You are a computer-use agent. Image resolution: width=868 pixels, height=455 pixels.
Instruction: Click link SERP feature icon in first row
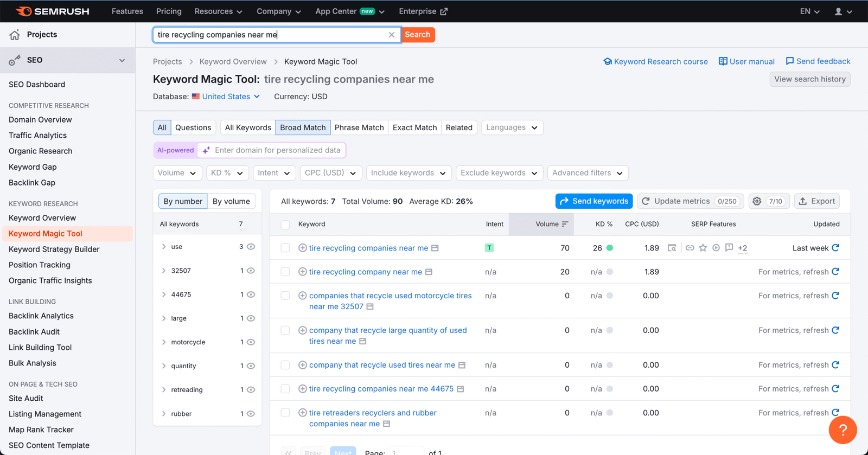pyautogui.click(x=690, y=248)
